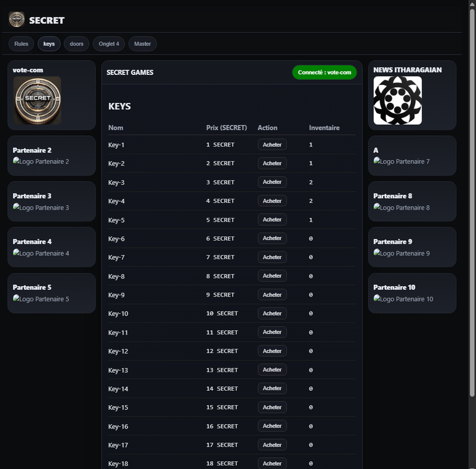
Task: Purchase Key-11 with Acheter
Action: (x=272, y=332)
